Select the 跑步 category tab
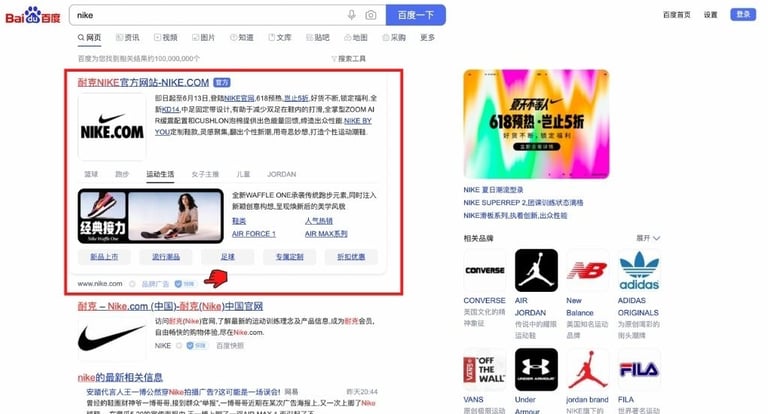This screenshot has height=414, width=768. (122, 174)
